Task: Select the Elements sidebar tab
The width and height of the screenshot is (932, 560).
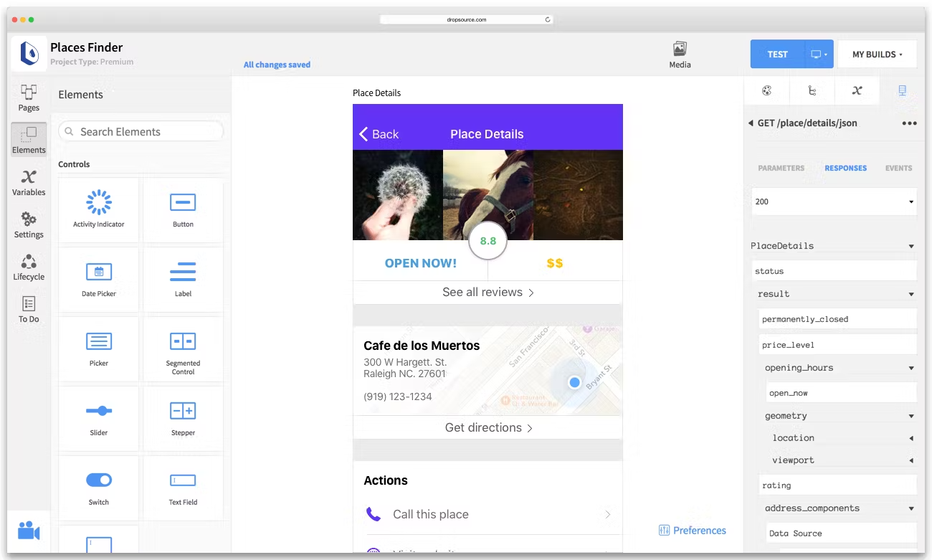Action: pos(29,139)
